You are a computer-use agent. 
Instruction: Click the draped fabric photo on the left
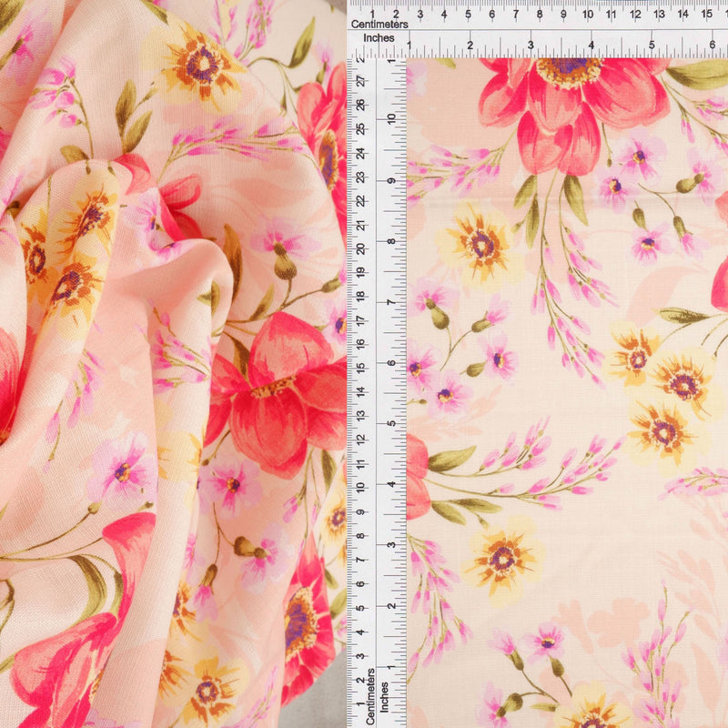pos(173,364)
